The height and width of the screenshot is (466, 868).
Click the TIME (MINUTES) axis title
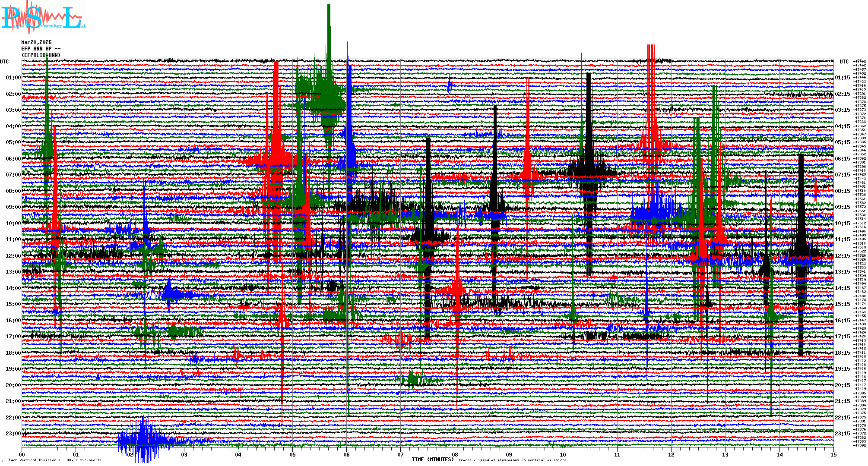[433, 460]
